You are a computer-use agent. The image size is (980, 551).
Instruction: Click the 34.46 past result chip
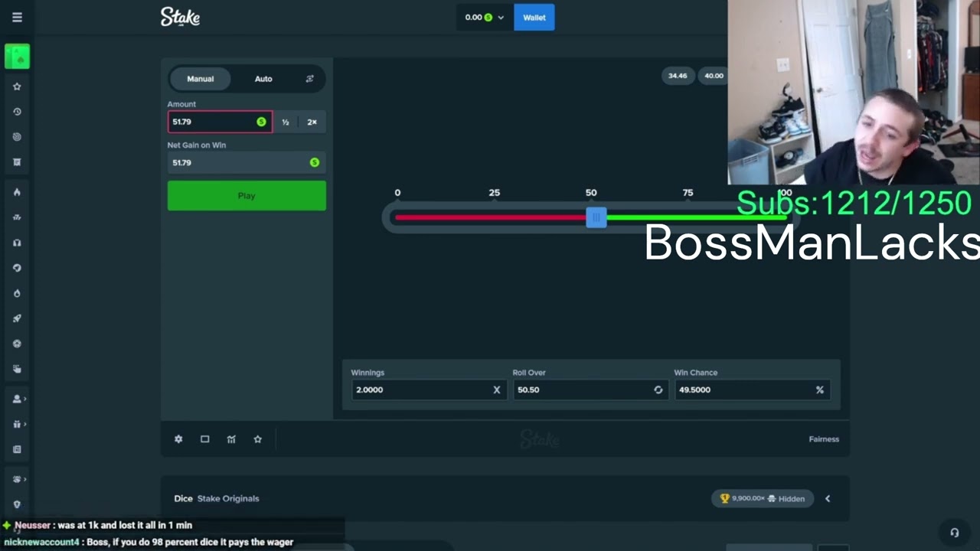[x=678, y=76]
